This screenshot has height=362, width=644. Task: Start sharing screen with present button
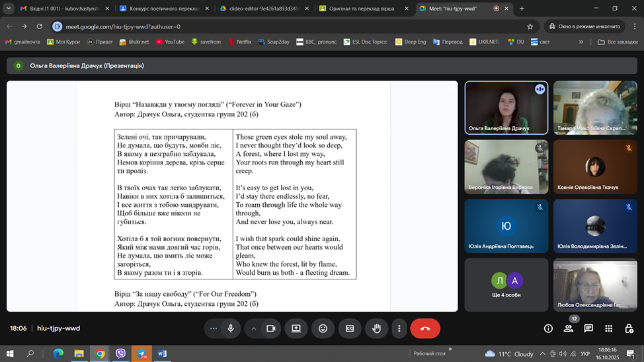(296, 328)
